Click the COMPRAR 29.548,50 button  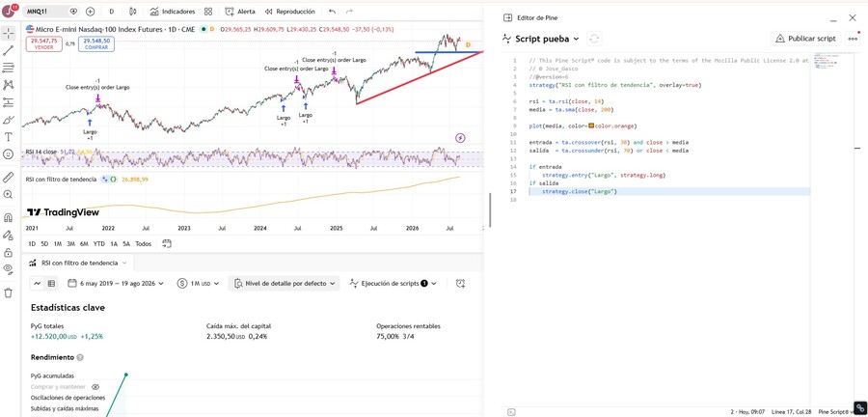pos(96,44)
